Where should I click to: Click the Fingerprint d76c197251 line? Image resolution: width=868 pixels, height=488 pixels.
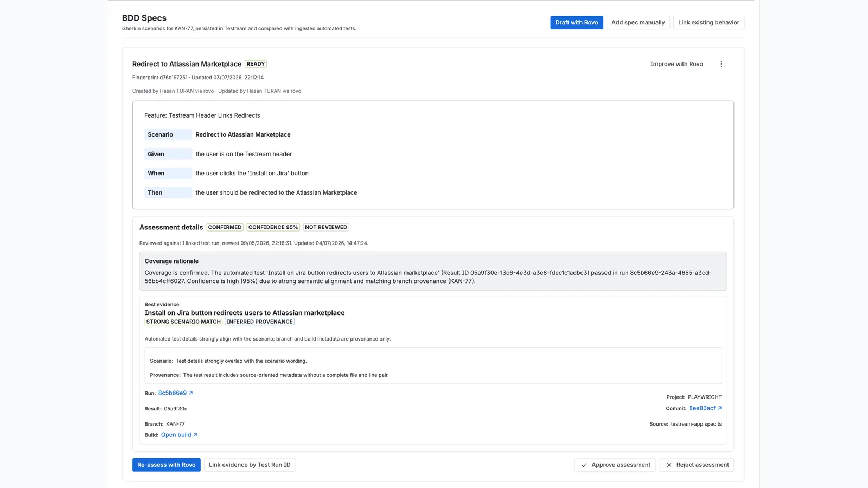pos(198,78)
